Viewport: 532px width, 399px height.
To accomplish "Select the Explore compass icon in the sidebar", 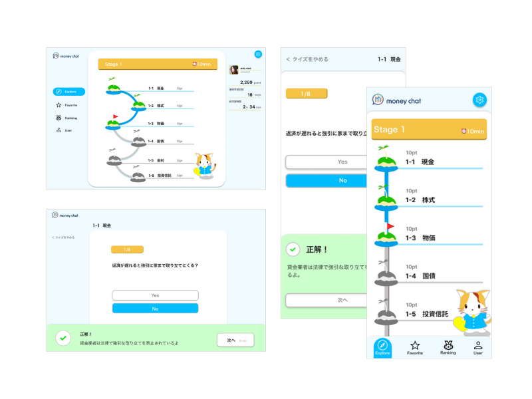I will 60,92.
